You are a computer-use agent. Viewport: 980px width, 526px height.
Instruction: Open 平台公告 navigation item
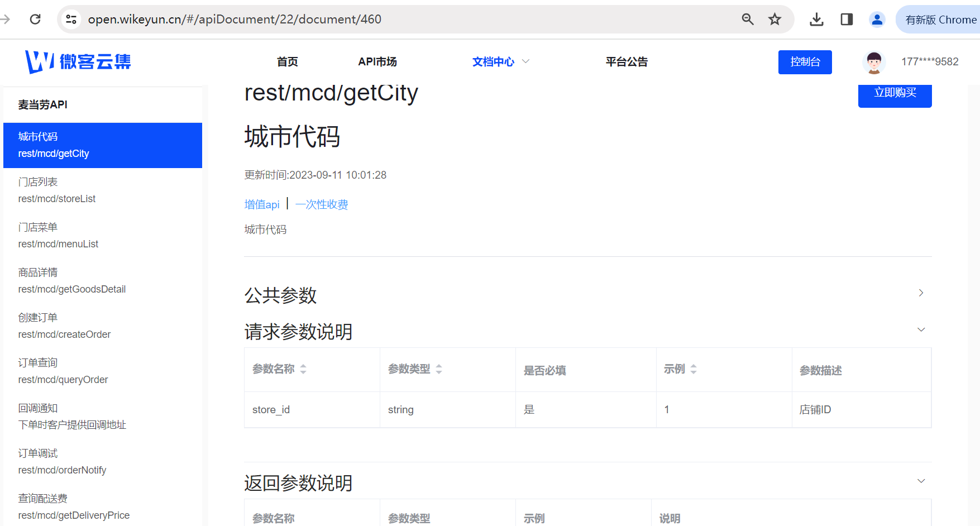627,61
